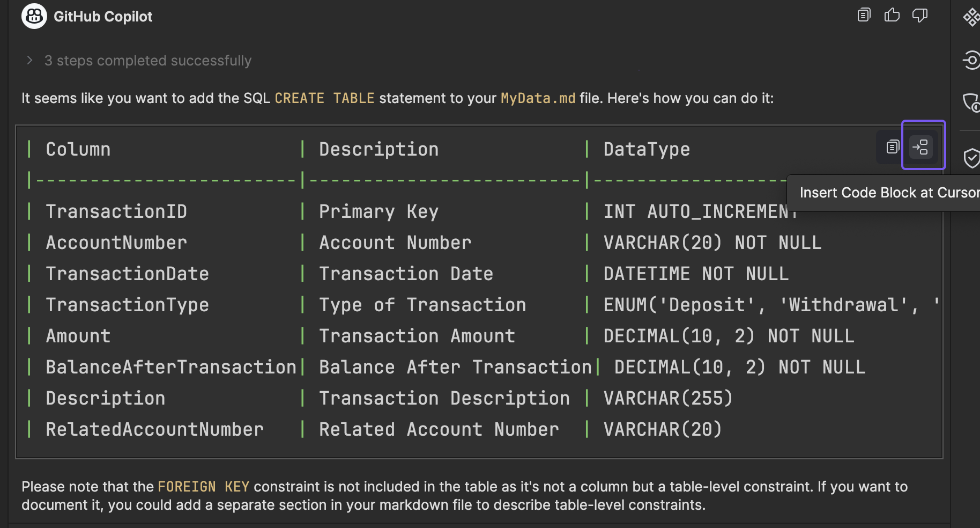The height and width of the screenshot is (528, 980).
Task: Click the CREATE TABLE inline code
Action: 324,98
